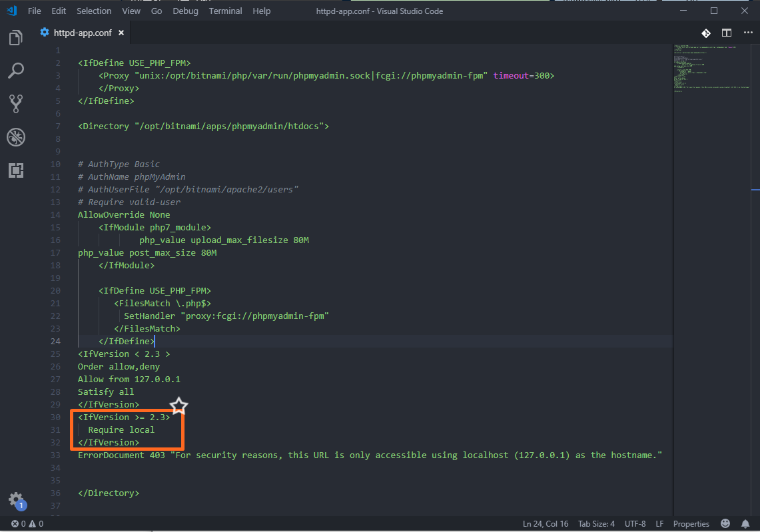Open the Edit menu
This screenshot has height=532, width=760.
click(59, 11)
